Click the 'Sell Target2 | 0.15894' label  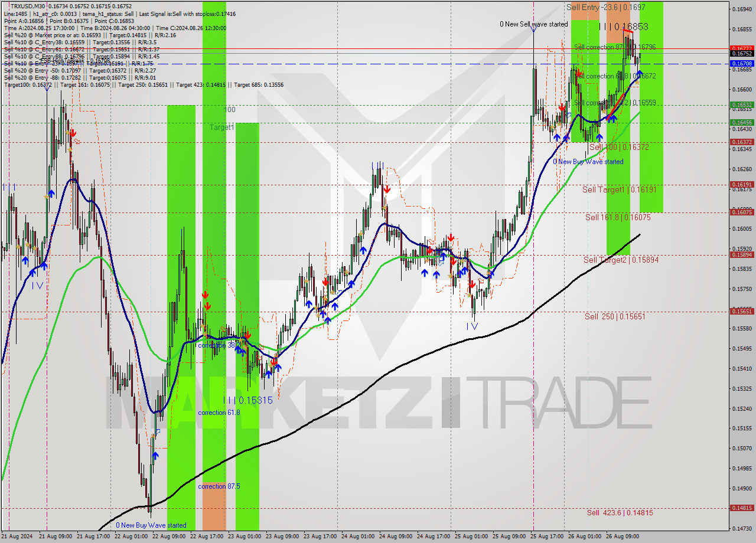621,260
